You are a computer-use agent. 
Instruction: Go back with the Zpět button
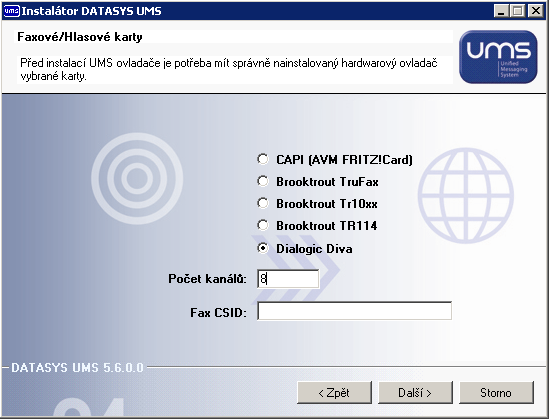pos(334,393)
